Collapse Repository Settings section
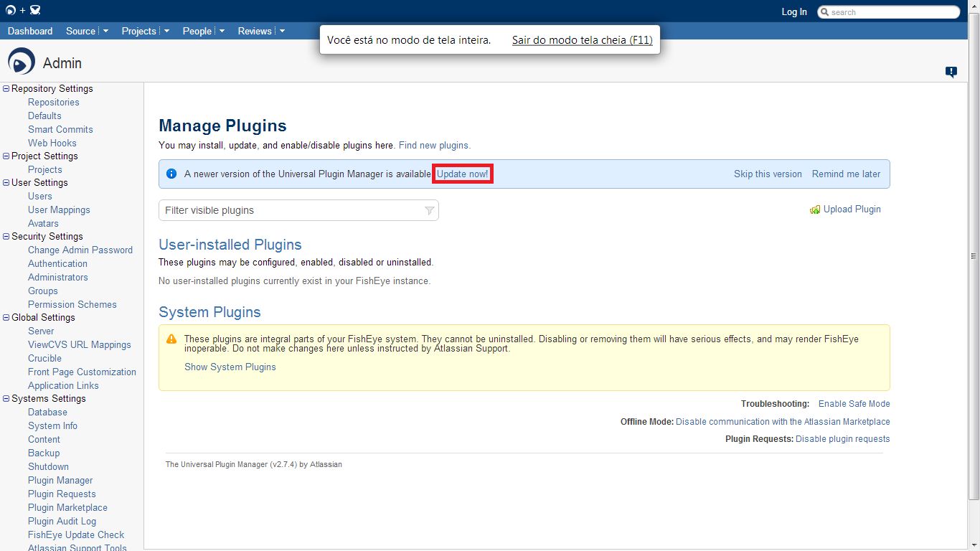 pyautogui.click(x=6, y=89)
